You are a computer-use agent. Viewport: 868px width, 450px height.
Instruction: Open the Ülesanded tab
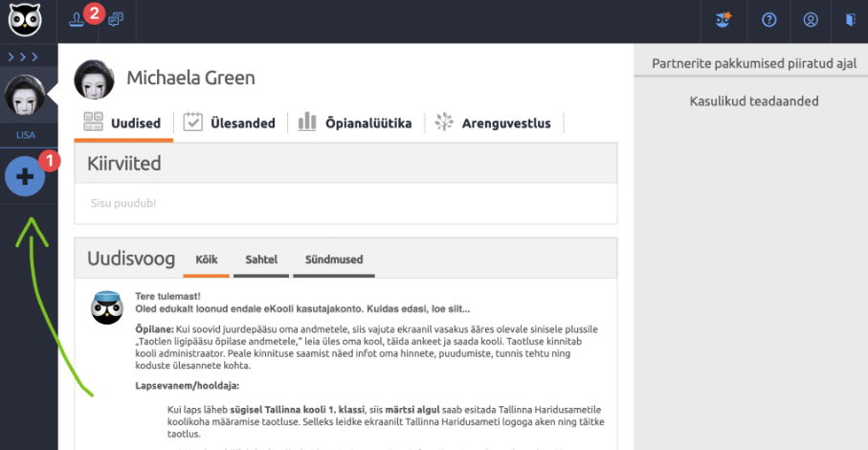pos(230,123)
